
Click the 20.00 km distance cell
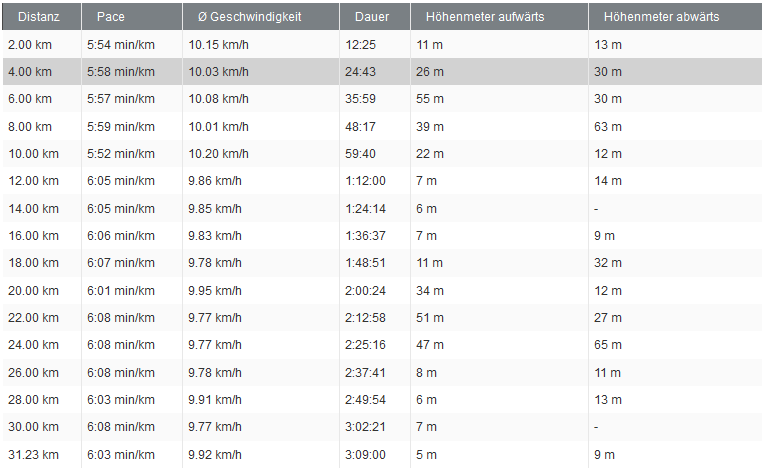33,290
